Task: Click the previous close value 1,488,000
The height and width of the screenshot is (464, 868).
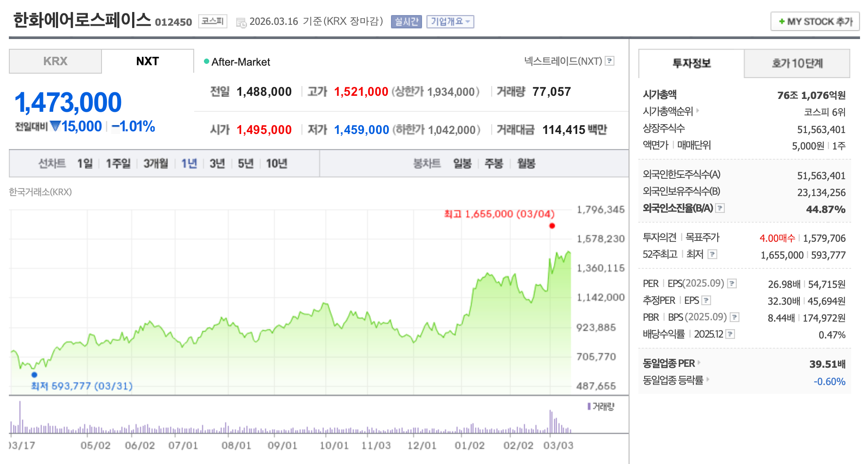Action: (x=264, y=92)
